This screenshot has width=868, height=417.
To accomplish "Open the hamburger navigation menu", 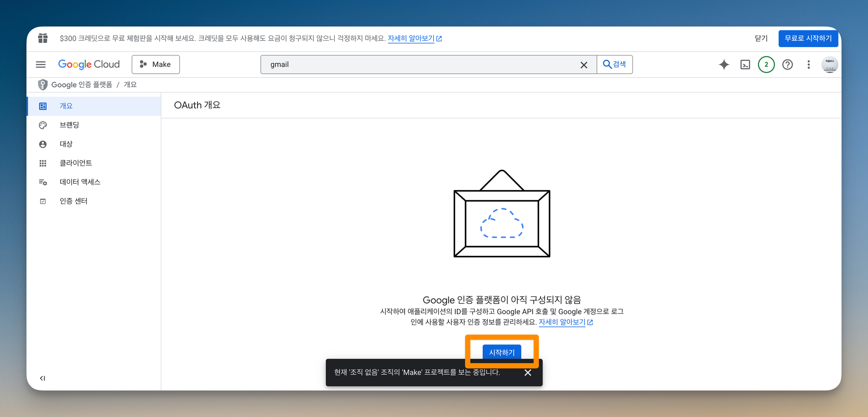I will click(x=41, y=64).
